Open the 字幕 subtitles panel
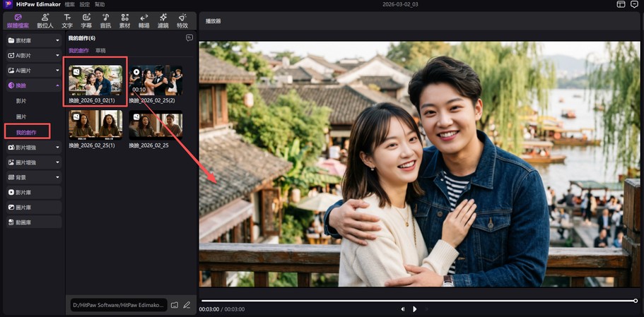Viewport: 644px width, 317px height. point(86,20)
